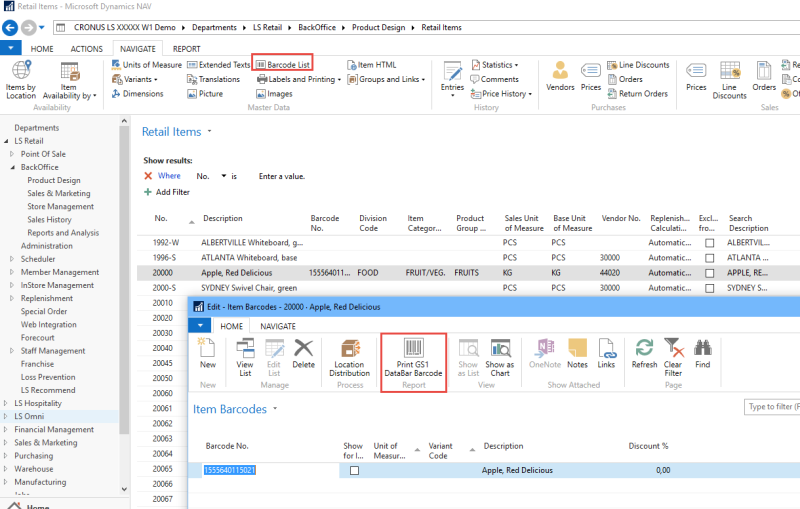Open item Picture
Screen dimensions: 800x509
[x=205, y=93]
